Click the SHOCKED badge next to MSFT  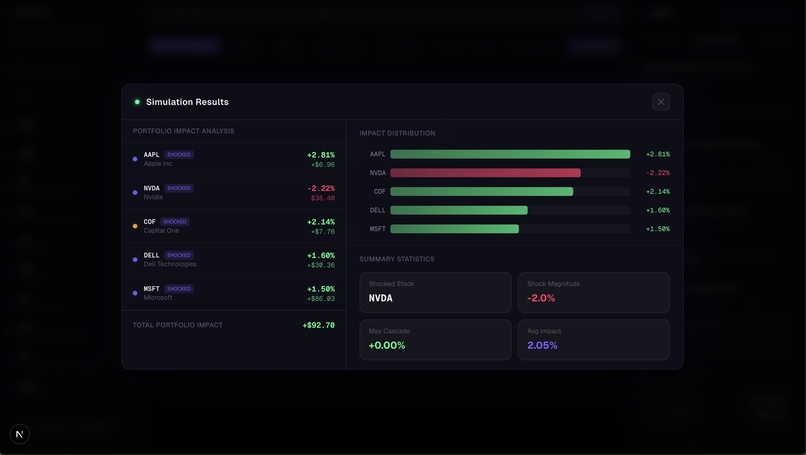(x=179, y=288)
